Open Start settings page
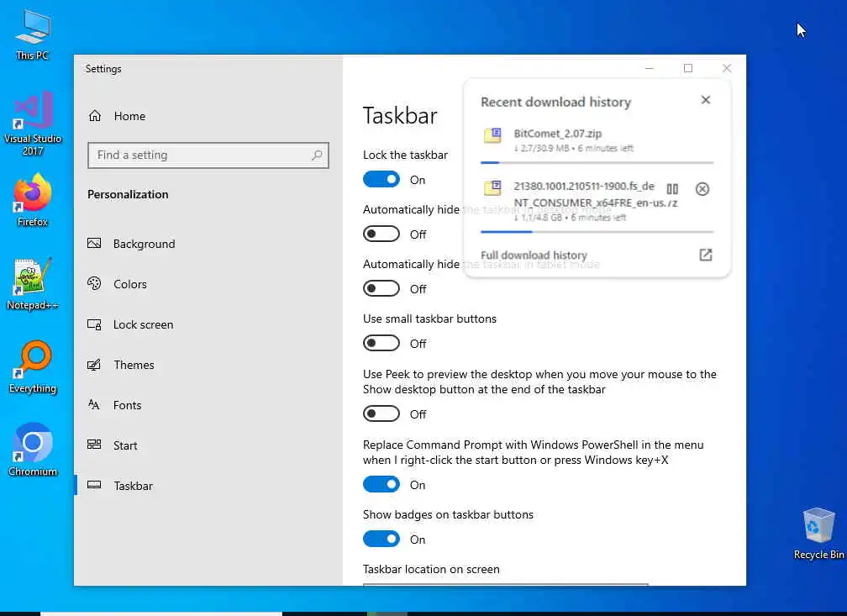The image size is (847, 616). point(125,445)
